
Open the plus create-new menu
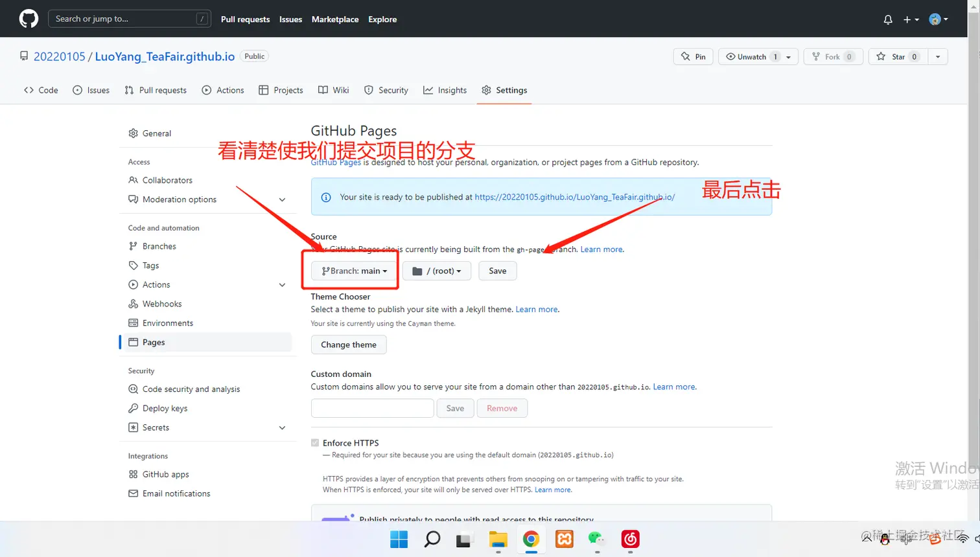911,19
